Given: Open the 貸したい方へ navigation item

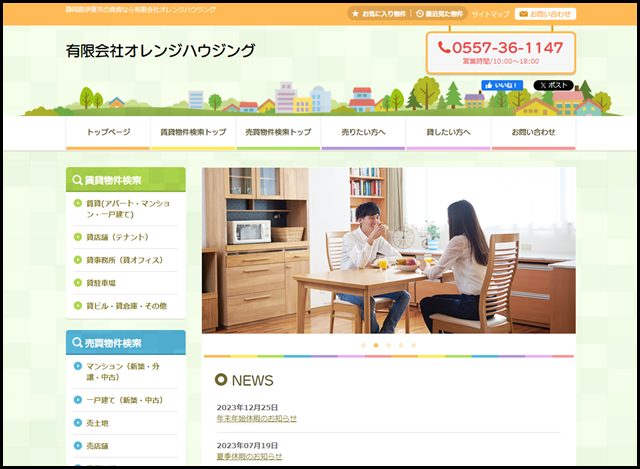Looking at the screenshot, I should click(x=448, y=133).
